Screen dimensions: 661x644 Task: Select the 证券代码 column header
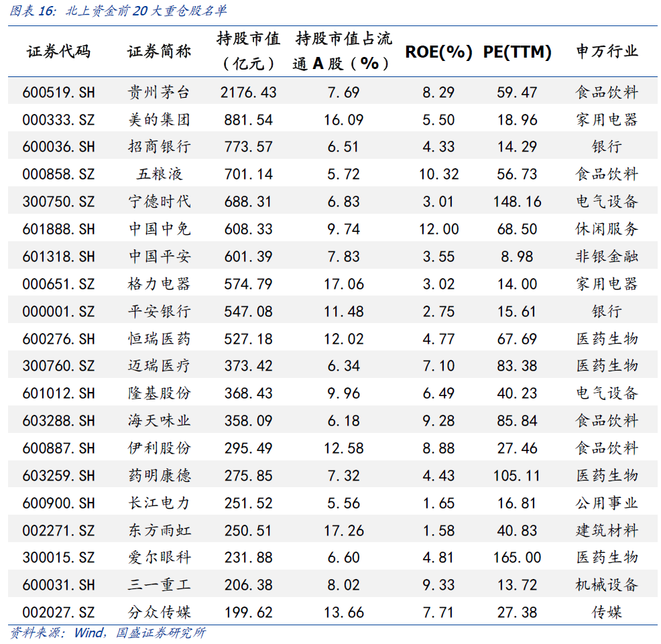58,52
